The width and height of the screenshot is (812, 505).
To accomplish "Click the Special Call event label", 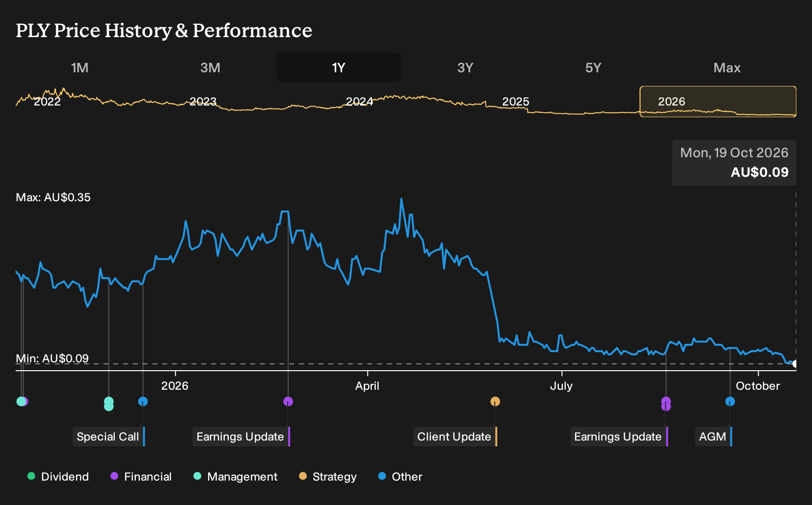I will coord(108,437).
